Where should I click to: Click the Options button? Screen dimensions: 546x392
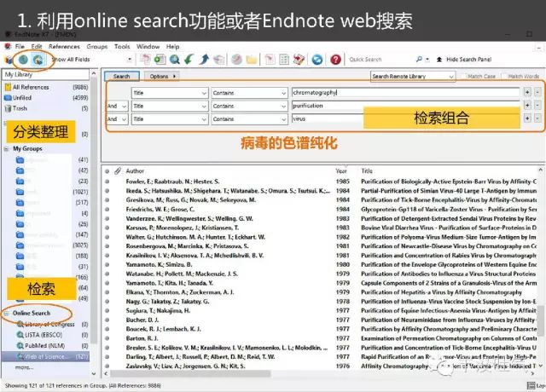pyautogui.click(x=163, y=77)
